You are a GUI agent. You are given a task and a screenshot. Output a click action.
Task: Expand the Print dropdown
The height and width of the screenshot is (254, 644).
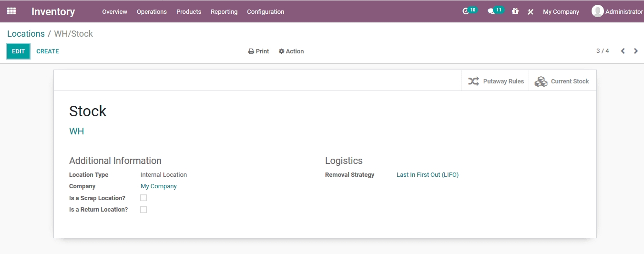pyautogui.click(x=259, y=51)
